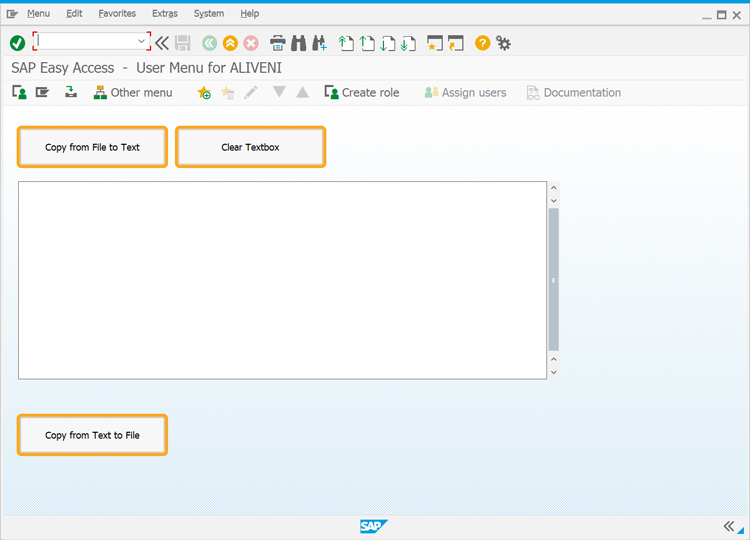Click the SAP Menu icon
750x540 pixels.
[x=42, y=92]
